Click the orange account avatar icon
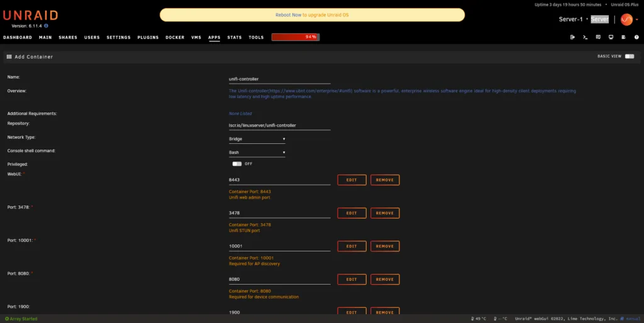This screenshot has width=644, height=323. [626, 19]
